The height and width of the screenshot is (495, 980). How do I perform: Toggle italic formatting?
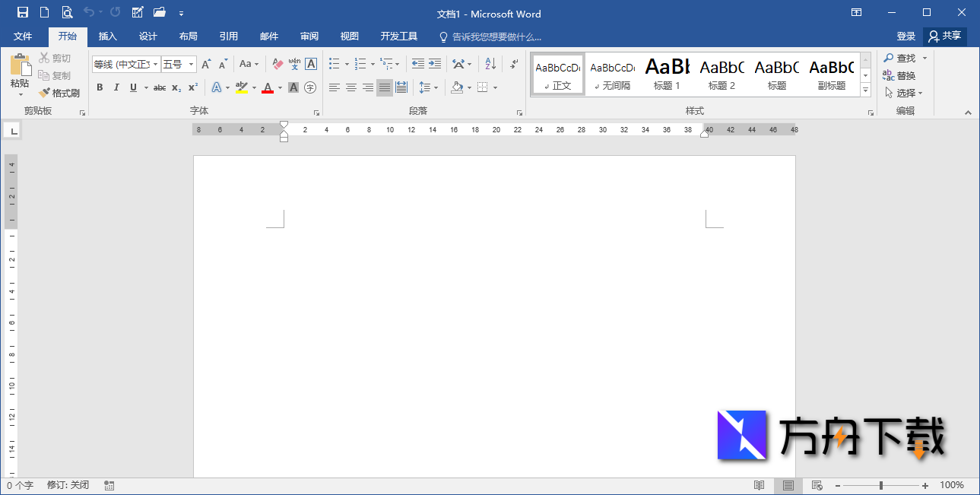116,87
